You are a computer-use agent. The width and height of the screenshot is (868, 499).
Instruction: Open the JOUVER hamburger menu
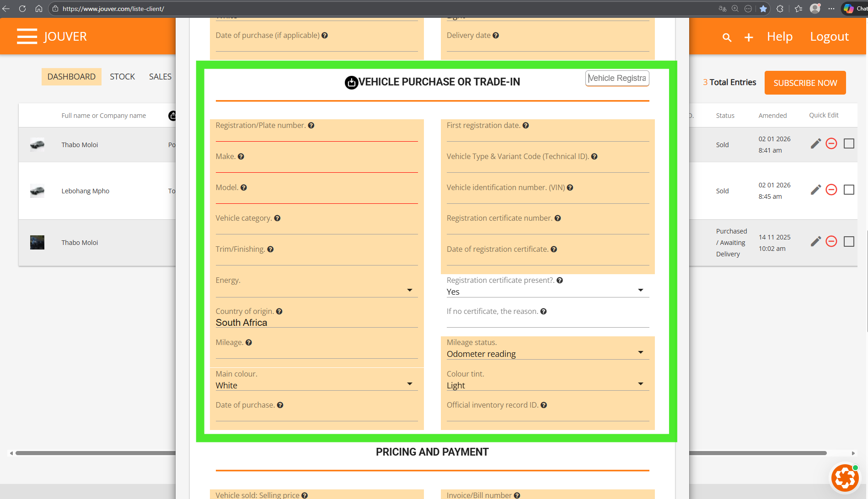(x=27, y=36)
